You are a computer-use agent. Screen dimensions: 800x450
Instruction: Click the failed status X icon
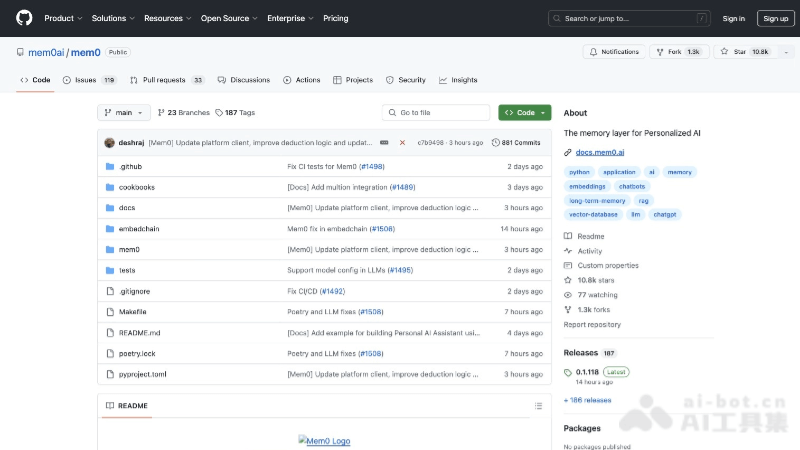(x=402, y=143)
